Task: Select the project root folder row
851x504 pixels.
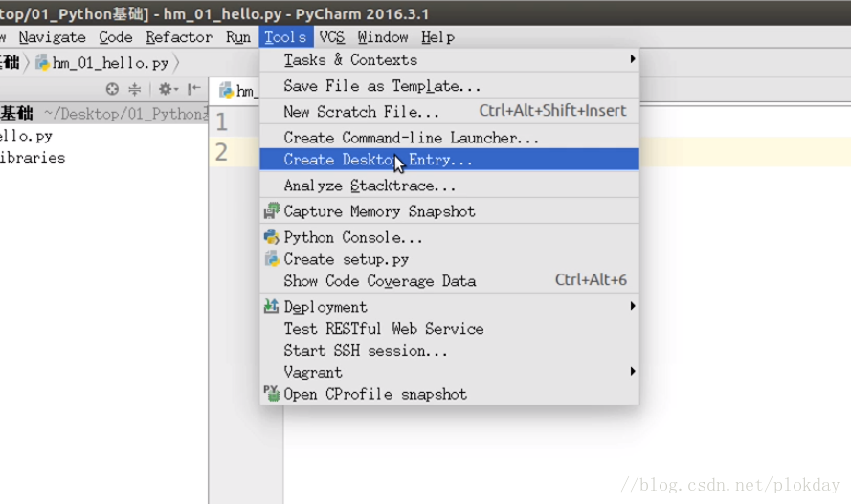Action: coord(103,113)
